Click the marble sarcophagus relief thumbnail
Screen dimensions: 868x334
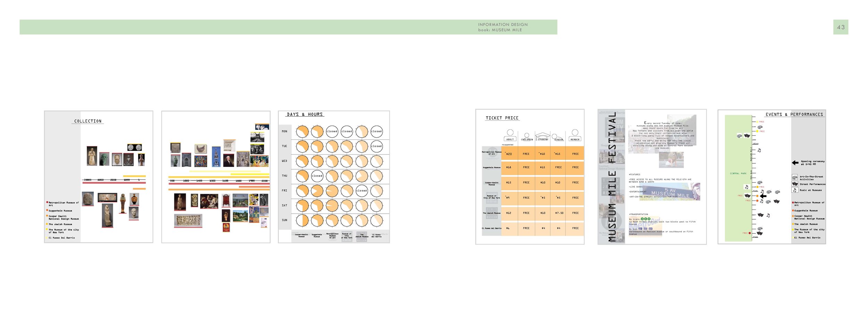point(188,221)
